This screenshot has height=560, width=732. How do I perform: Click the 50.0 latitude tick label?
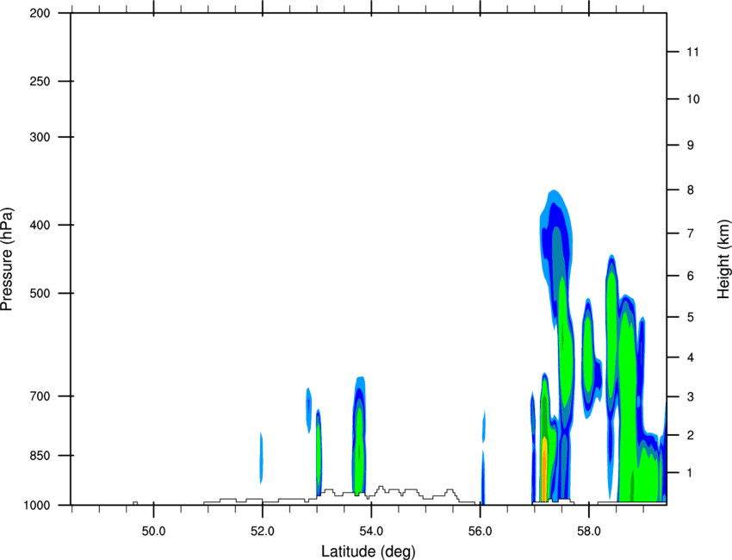(153, 532)
